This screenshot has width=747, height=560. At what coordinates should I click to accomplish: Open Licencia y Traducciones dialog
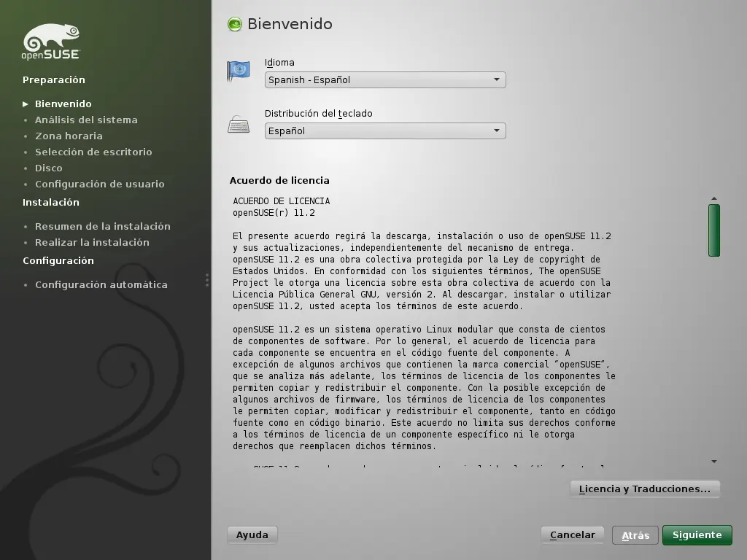(x=645, y=489)
